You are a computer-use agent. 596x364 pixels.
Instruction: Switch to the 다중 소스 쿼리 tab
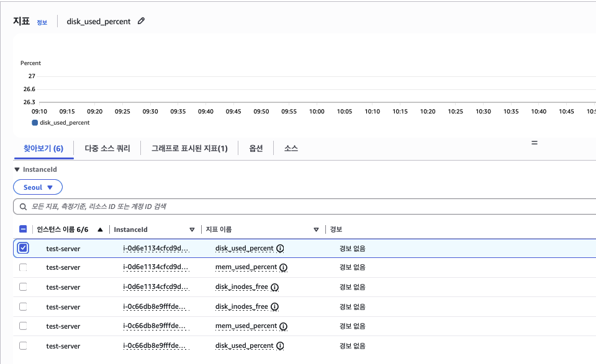tap(107, 149)
